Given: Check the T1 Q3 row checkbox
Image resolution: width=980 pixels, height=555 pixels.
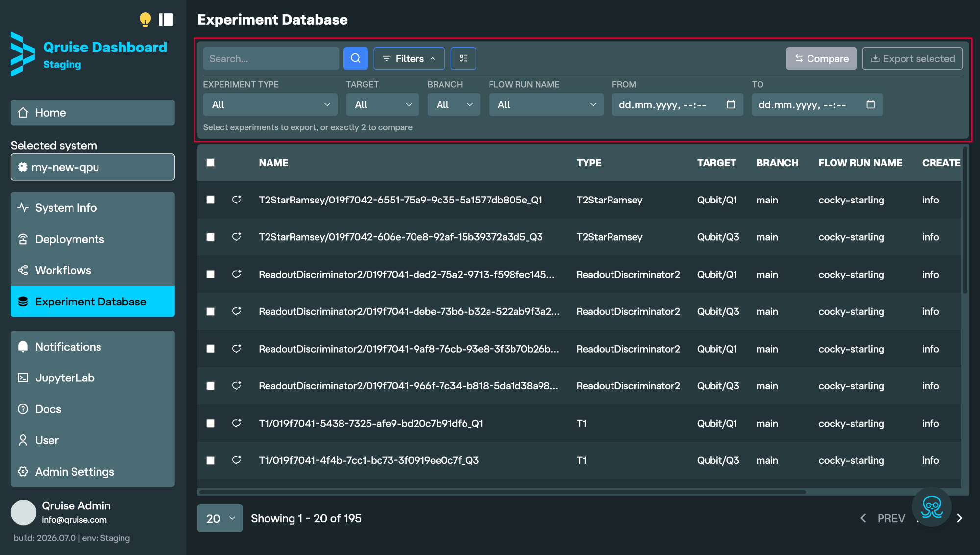Looking at the screenshot, I should [x=210, y=460].
